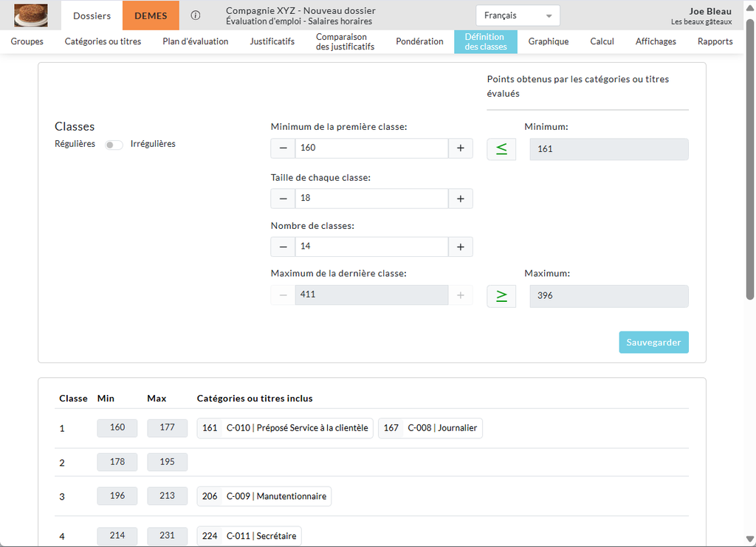756x547 pixels.
Task: Select the C-008 Journalier chip
Action: 430,428
